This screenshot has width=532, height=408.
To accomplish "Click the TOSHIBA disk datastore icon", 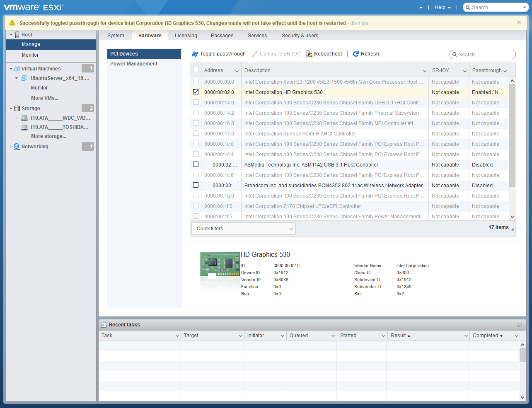I will point(24,127).
